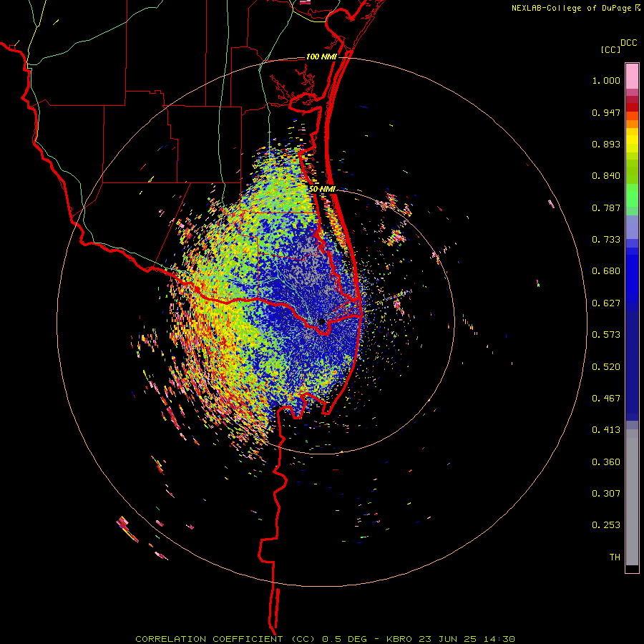Click the 0.467 scale value
Screen dimensions: 644x644
click(606, 399)
